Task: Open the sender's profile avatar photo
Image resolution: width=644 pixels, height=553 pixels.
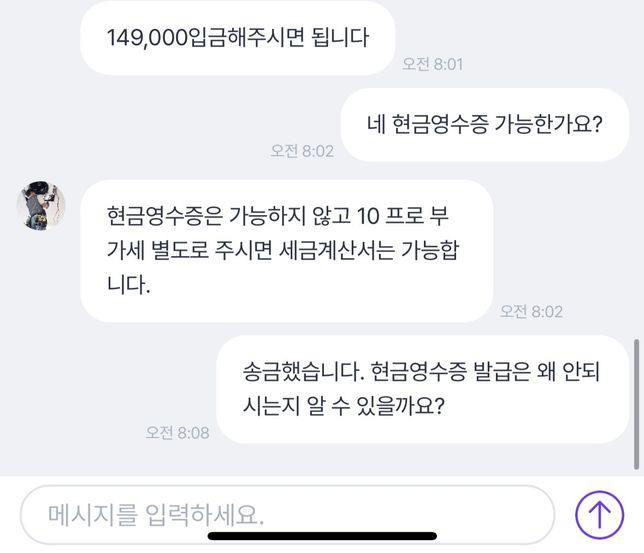Action: click(41, 205)
